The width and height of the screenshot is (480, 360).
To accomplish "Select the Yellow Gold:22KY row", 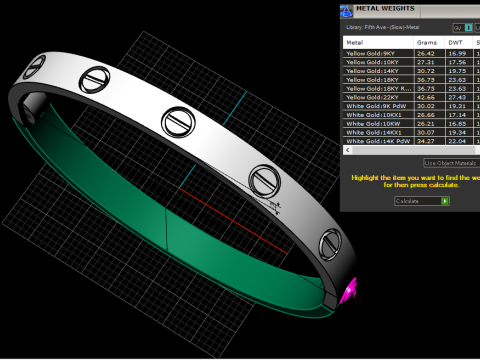I will 411,97.
